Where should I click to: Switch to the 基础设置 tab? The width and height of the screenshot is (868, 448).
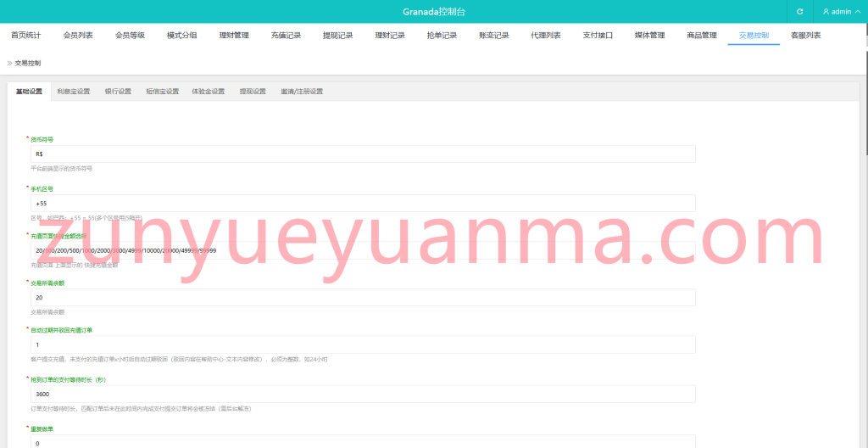(30, 92)
